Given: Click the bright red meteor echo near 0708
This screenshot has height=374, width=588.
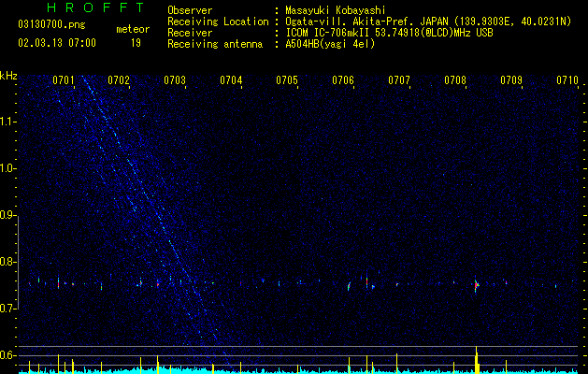Looking at the screenshot, I should point(476,285).
